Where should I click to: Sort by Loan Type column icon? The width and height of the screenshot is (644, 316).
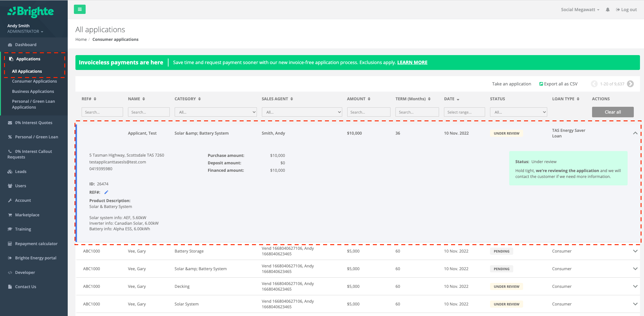pos(578,99)
